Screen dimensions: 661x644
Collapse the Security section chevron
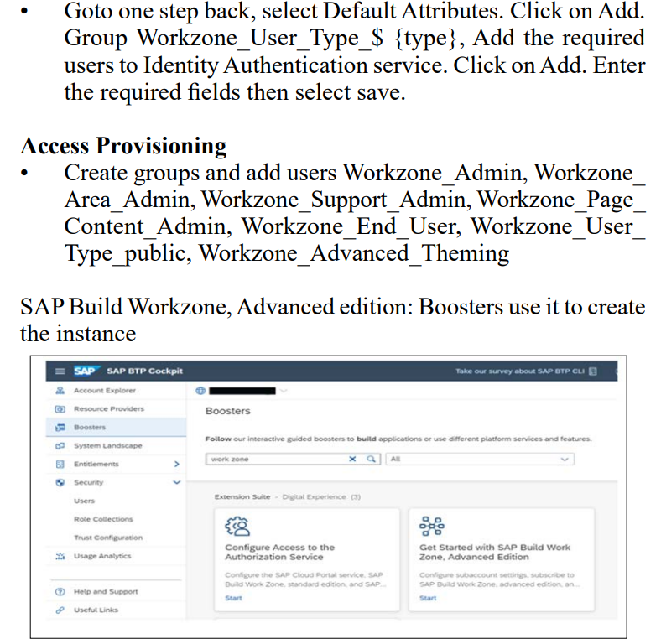click(177, 482)
